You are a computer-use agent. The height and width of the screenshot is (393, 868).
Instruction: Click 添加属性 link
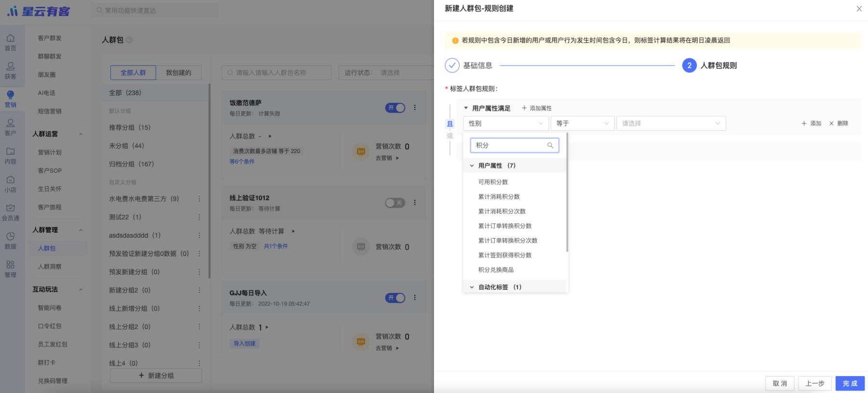[x=537, y=108]
